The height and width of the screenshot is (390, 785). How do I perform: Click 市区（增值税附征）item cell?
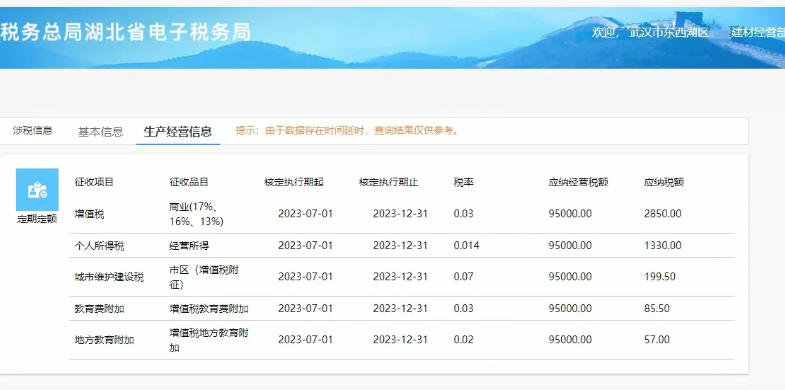coord(204,277)
